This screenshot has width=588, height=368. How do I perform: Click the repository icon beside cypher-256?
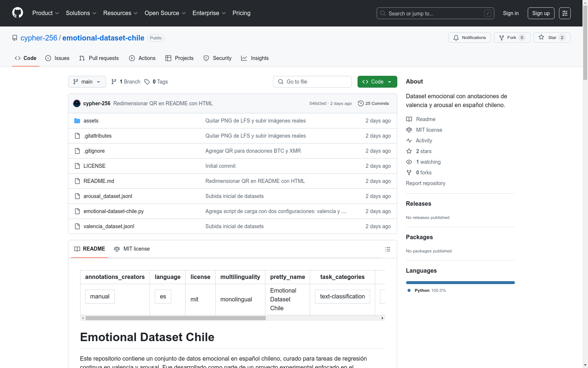(15, 38)
